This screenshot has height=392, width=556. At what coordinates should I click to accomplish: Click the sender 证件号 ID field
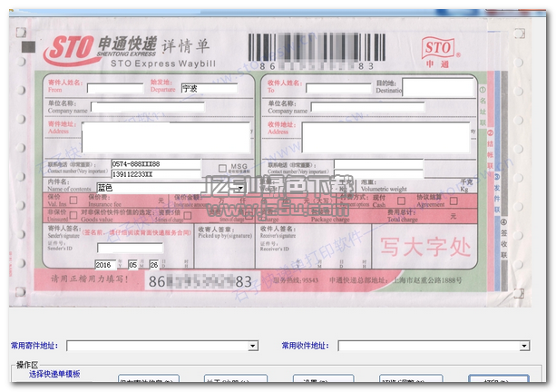pyautogui.click(x=130, y=248)
